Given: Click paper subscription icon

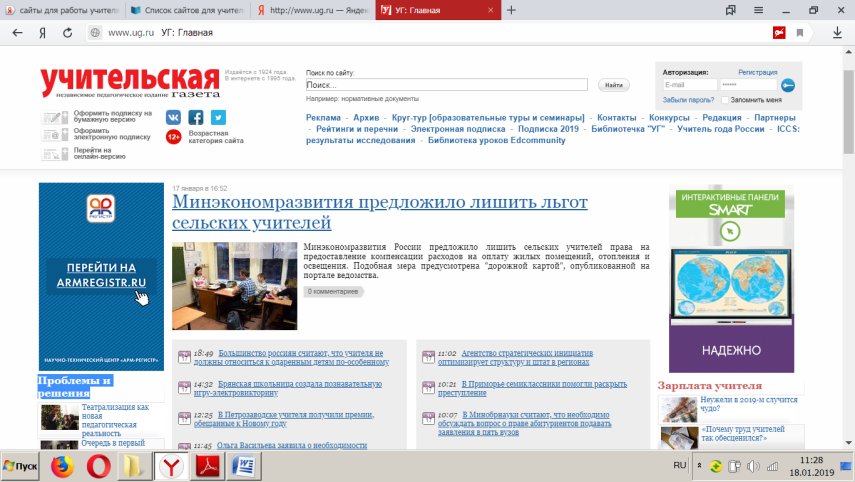Looking at the screenshot, I should point(55,117).
